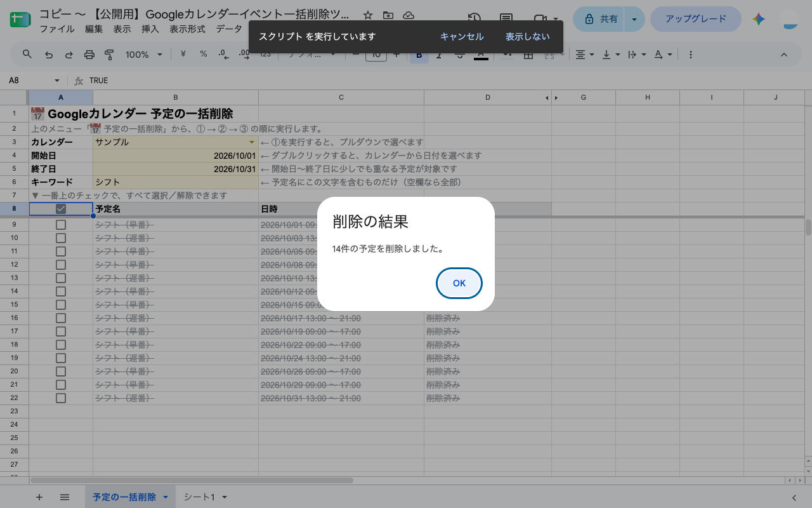Open the サンプル calendar dropdown
The image size is (812, 508).
252,142
